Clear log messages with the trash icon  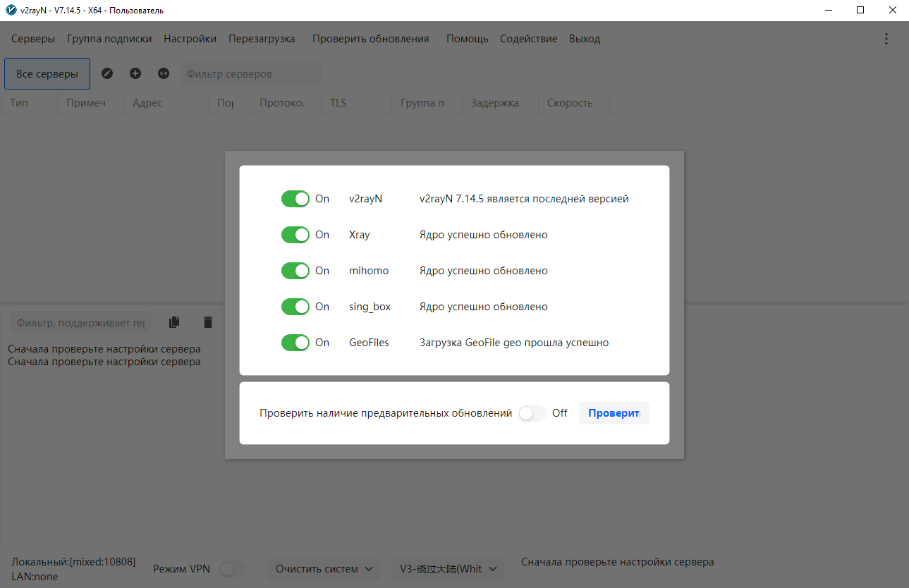[207, 322]
